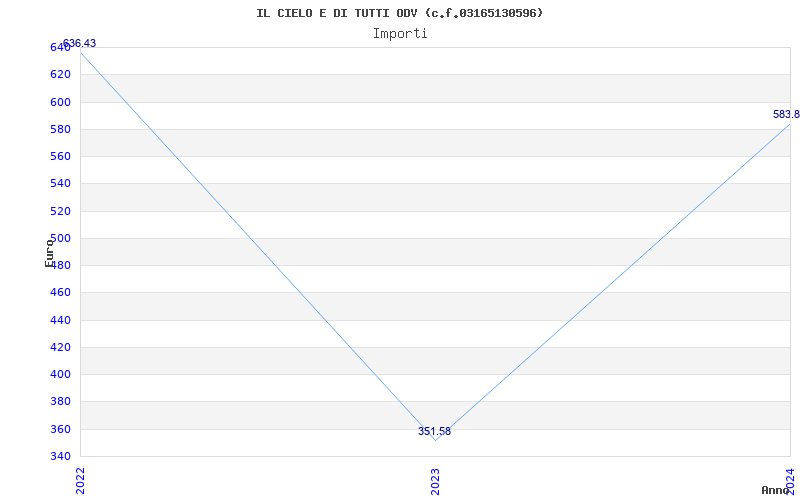Viewport: 800px width, 500px height.
Task: Click the 600 y-axis tick label
Action: 60,102
